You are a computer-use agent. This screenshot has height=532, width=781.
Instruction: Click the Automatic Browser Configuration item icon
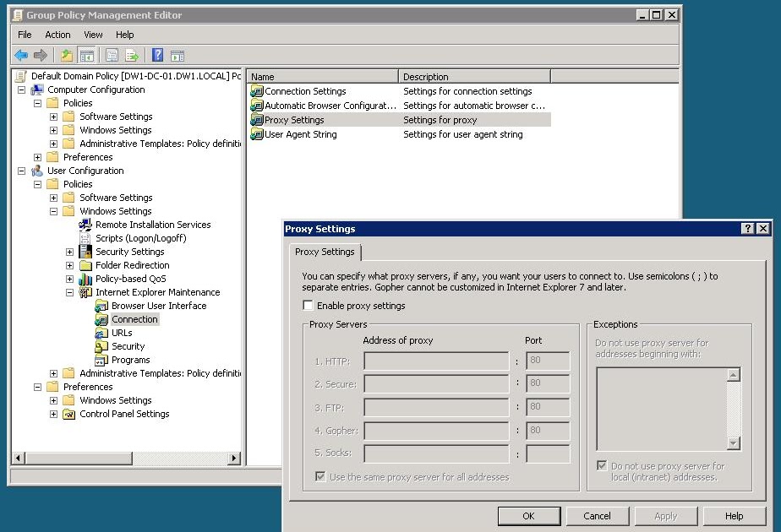(256, 106)
